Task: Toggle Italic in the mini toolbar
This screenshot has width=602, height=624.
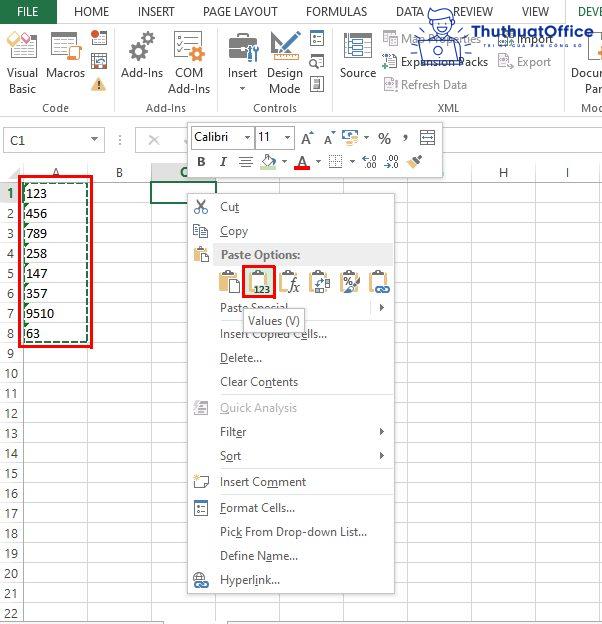Action: coord(223,162)
